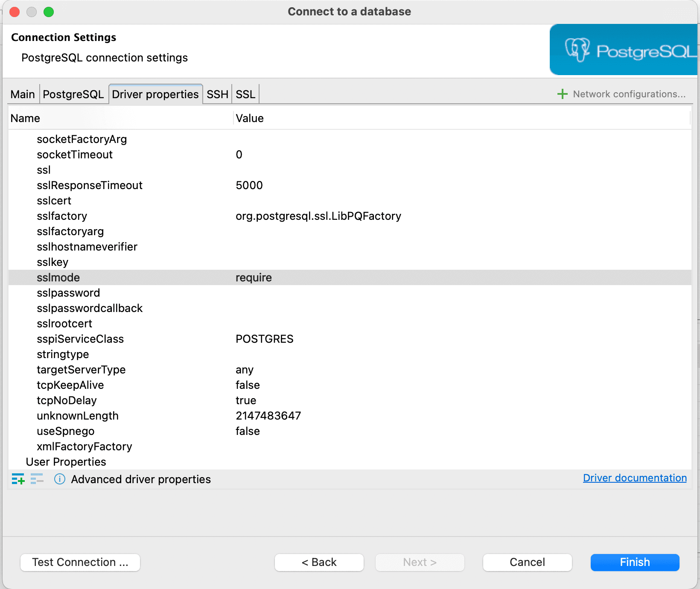700x589 pixels.
Task: Click the info icon beside Advanced driver properties
Action: tap(59, 479)
